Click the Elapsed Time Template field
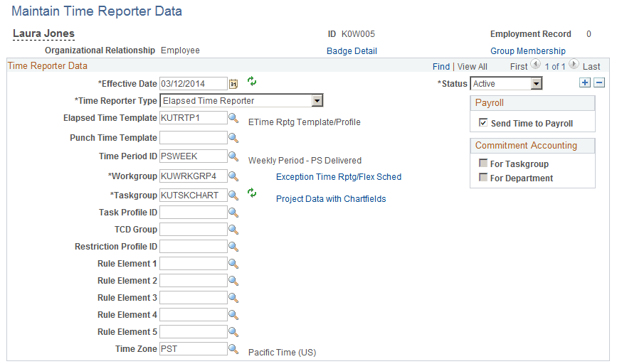The image size is (617, 364). pyautogui.click(x=193, y=118)
